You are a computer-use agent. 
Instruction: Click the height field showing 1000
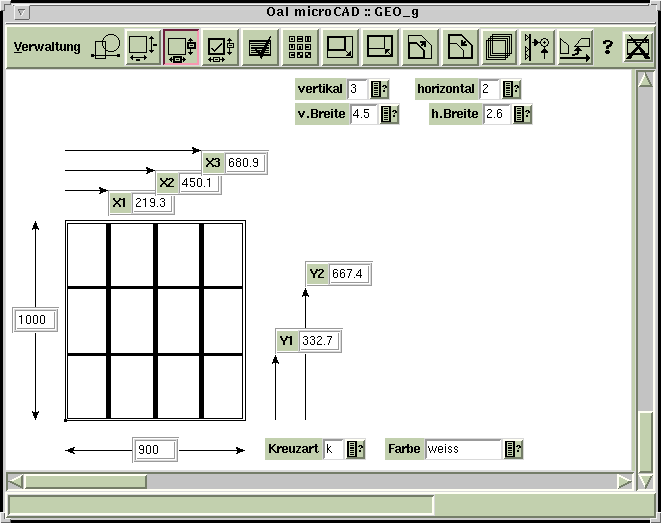(x=34, y=319)
